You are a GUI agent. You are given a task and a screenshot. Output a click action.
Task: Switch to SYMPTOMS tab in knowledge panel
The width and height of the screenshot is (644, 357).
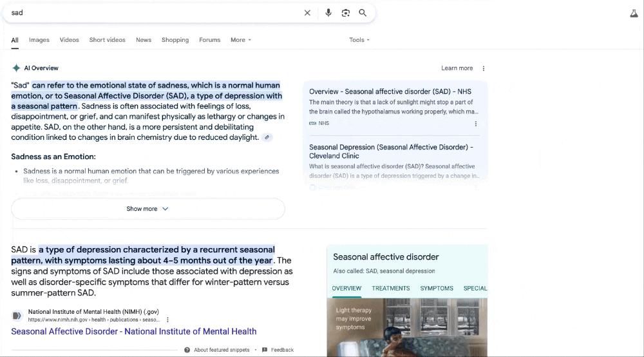pos(437,289)
